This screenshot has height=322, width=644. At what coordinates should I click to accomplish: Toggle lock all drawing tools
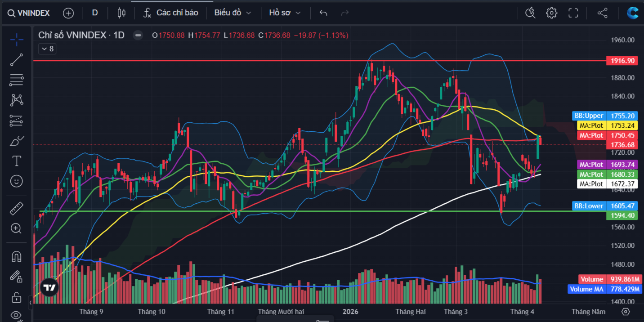point(17,297)
